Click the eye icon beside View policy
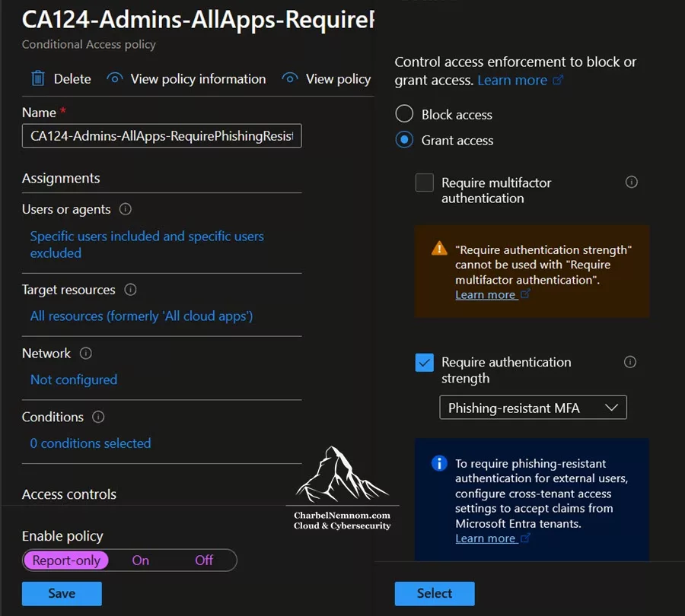The height and width of the screenshot is (616, 685). (290, 78)
